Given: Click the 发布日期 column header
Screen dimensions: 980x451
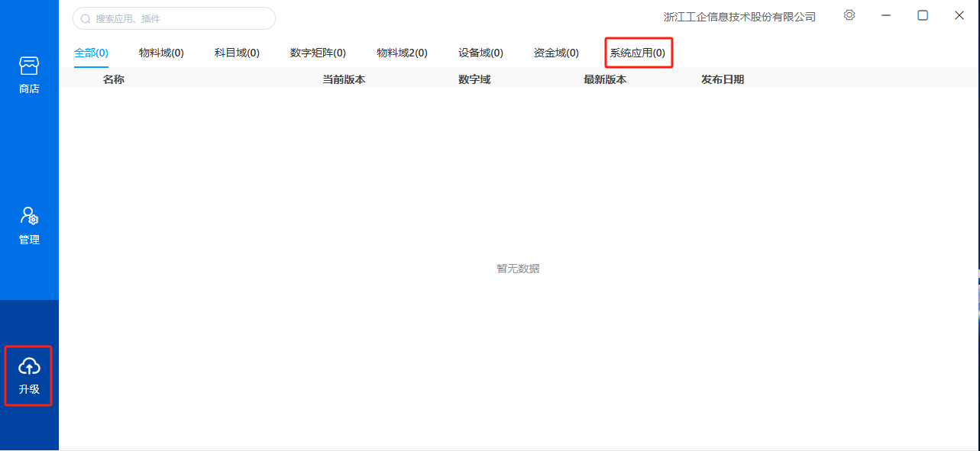Looking at the screenshot, I should tap(723, 79).
